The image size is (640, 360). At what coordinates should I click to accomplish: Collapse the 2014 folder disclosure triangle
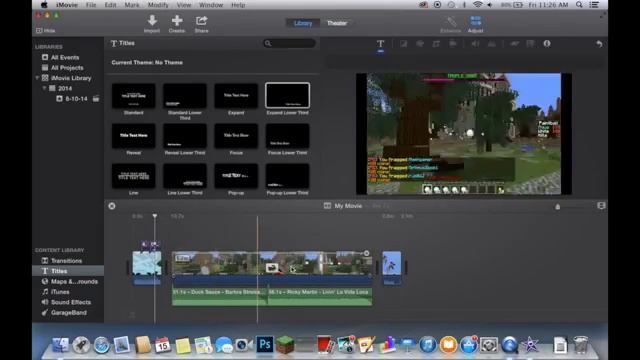point(44,88)
